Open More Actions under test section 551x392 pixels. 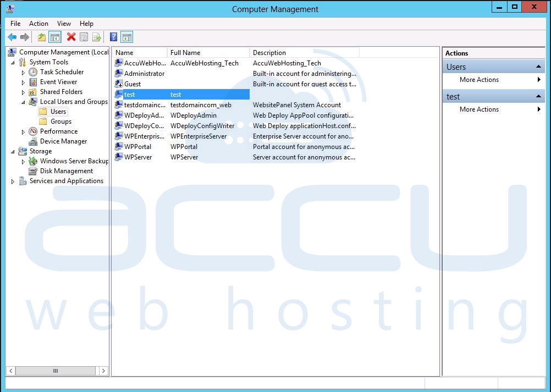point(494,109)
